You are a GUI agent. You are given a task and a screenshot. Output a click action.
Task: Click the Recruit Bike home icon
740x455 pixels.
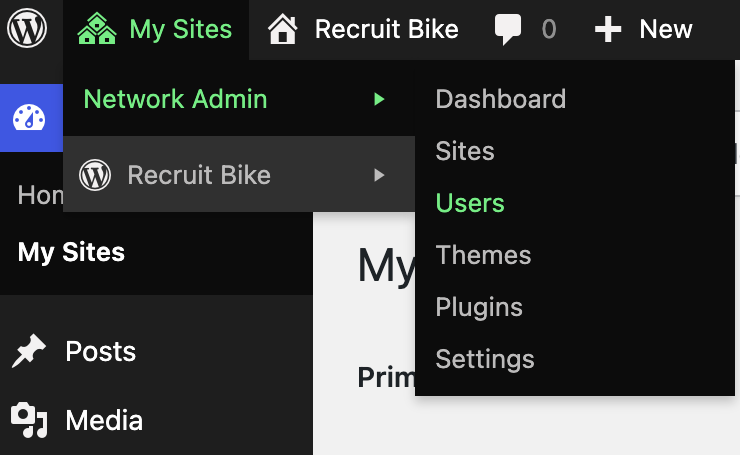(x=283, y=29)
